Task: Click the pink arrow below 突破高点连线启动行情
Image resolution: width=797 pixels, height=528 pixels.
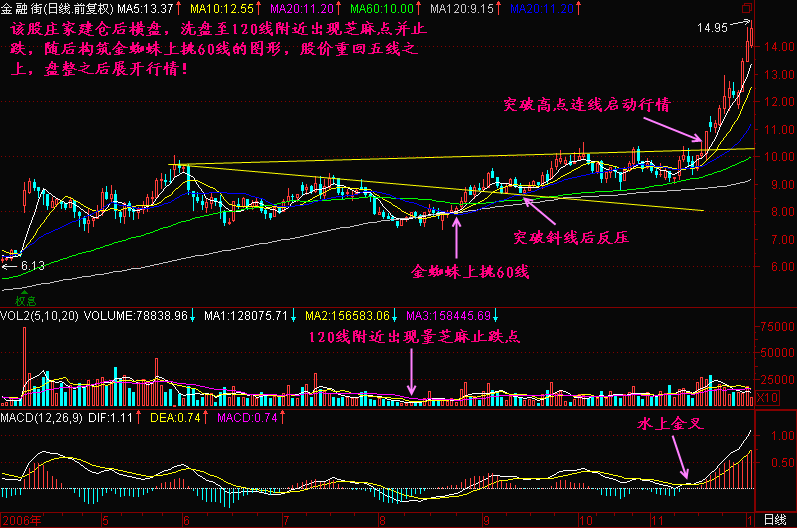Action: pyautogui.click(x=674, y=127)
